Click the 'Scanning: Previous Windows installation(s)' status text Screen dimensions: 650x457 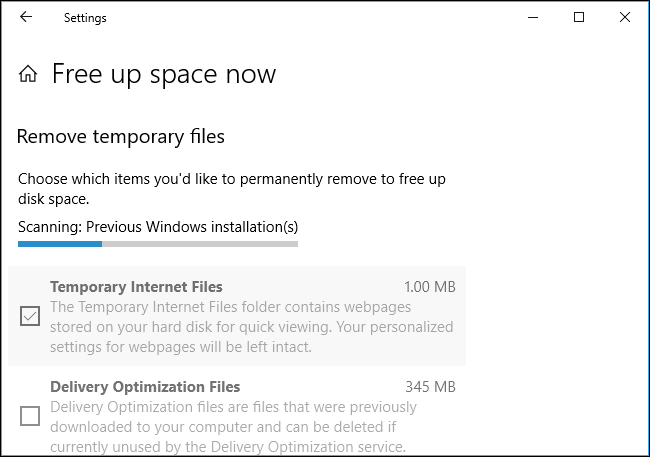coord(157,226)
